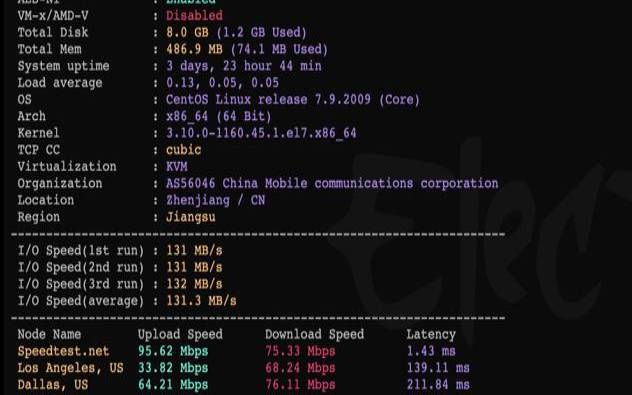632x395 pixels.
Task: Click the Dallas, US node name
Action: 53,385
